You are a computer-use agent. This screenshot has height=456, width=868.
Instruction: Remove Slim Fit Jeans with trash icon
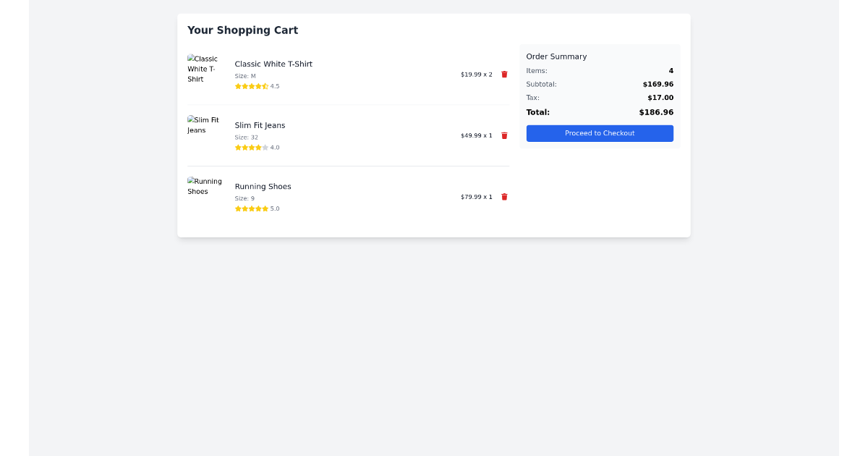(x=504, y=135)
